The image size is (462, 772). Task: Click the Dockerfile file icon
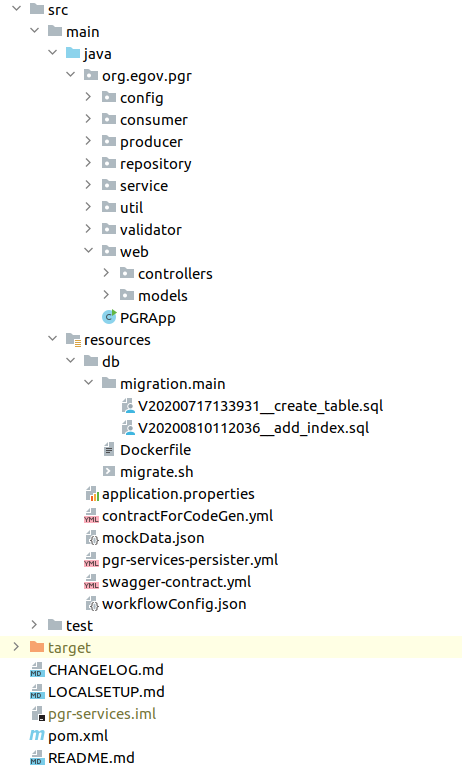(109, 450)
